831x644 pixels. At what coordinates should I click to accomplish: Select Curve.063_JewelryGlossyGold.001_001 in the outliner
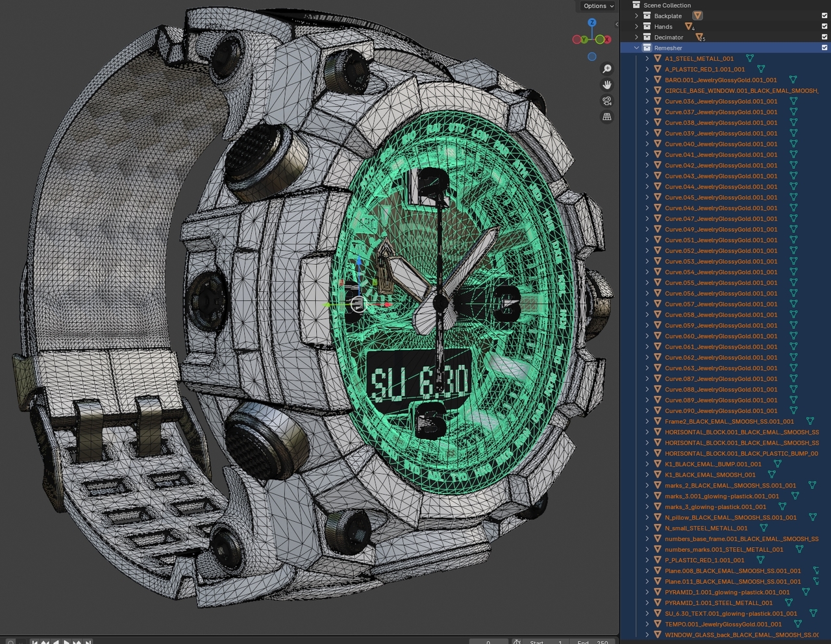(721, 368)
